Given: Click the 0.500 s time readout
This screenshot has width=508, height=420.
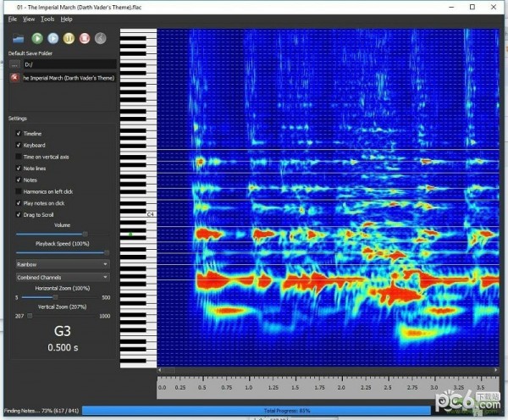Looking at the screenshot, I should (x=63, y=348).
